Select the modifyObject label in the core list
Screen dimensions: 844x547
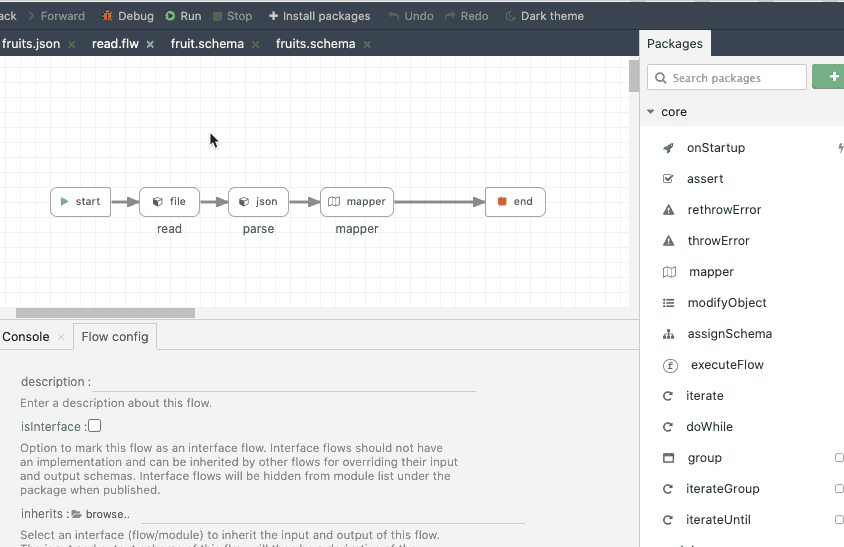tap(727, 303)
